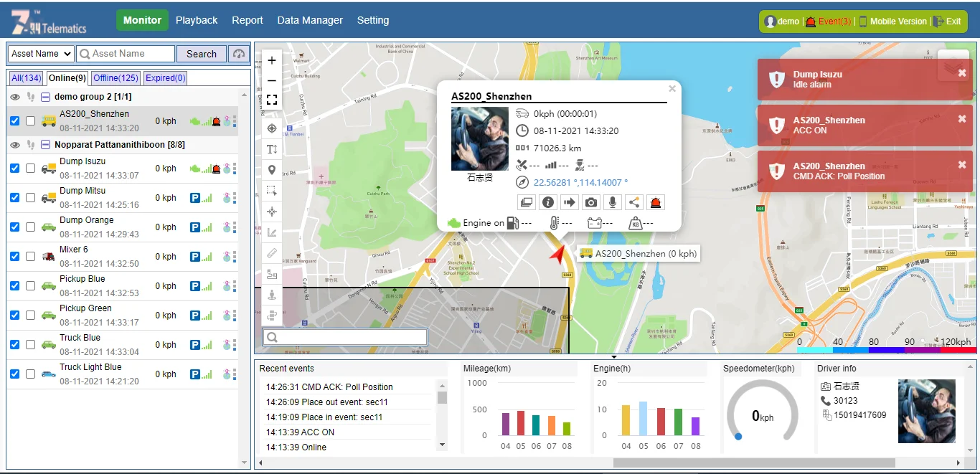
Task: Click the share icon in vehicle popup
Action: pos(633,203)
